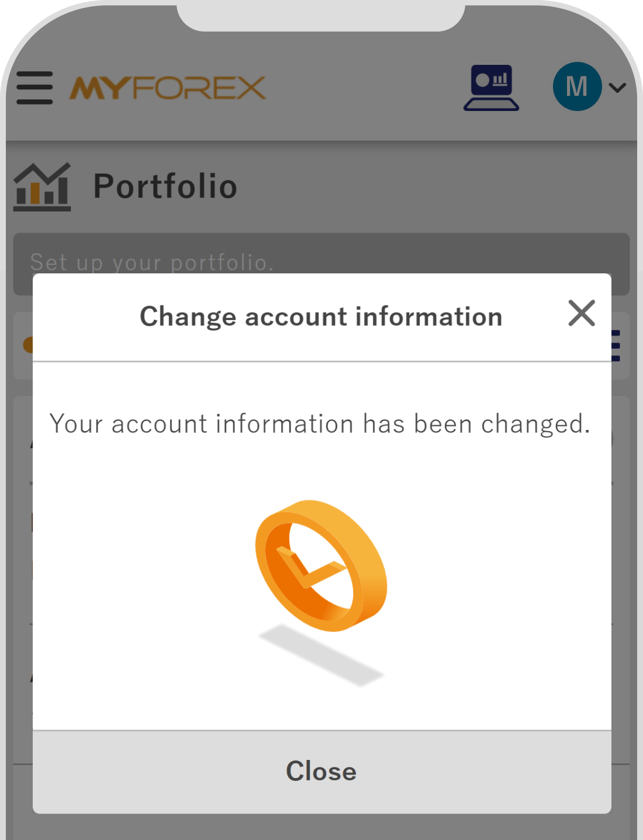Viewport: 643px width, 840px height.
Task: Click the "Change account information" dialog title
Action: 320,316
